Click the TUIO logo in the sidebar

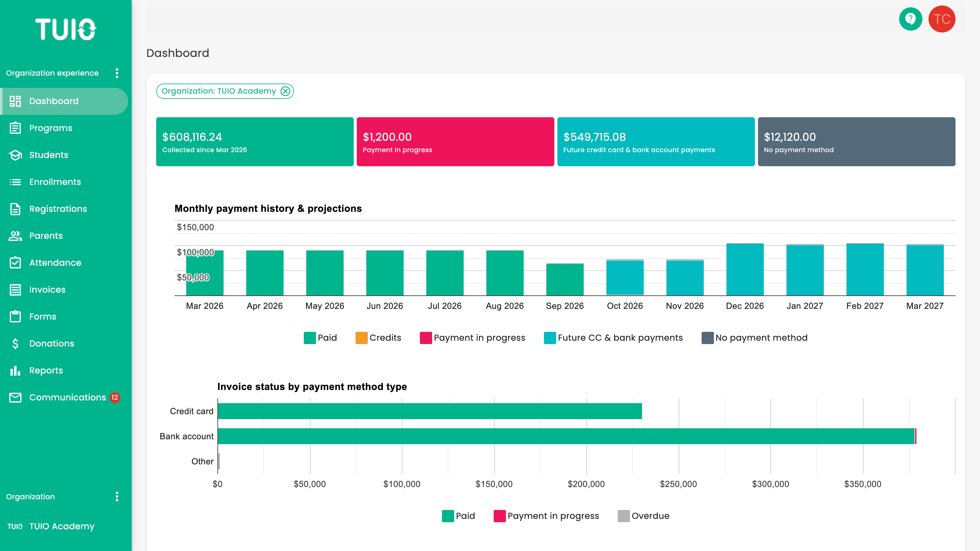(66, 29)
